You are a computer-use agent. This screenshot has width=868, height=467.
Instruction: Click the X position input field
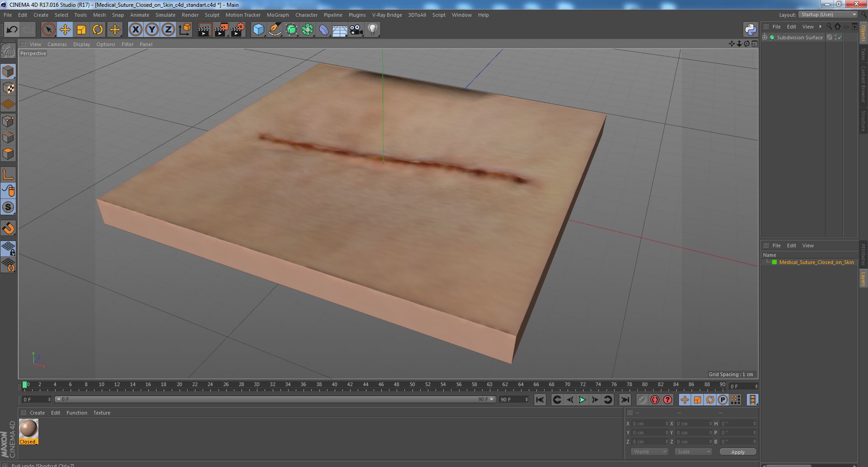649,424
